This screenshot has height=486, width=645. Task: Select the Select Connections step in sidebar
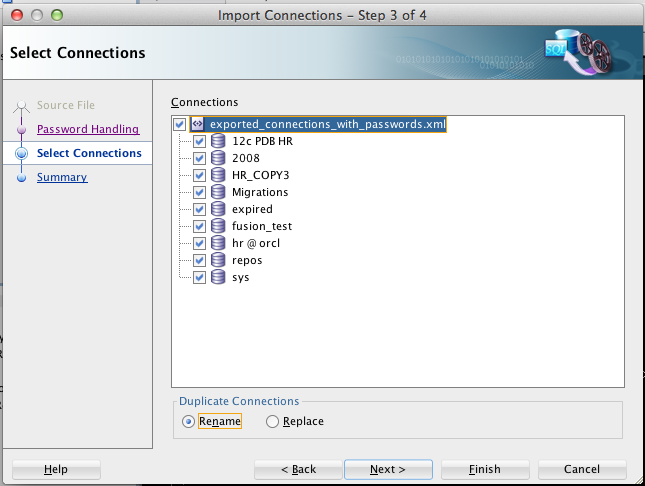[89, 153]
